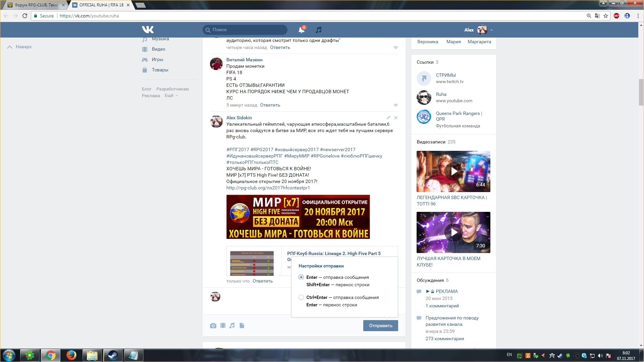Click the Видео sidebar icon
This screenshot has width=644, height=362.
coord(145,49)
